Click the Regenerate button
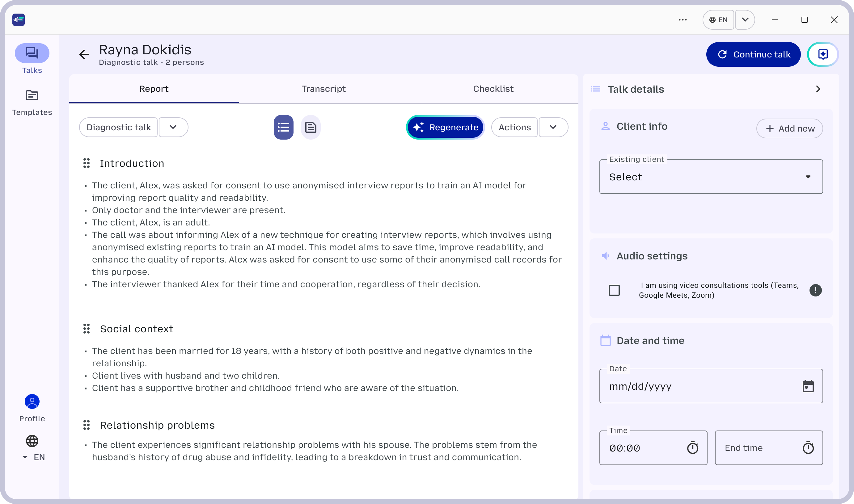Viewport: 854px width, 504px height. point(445,127)
